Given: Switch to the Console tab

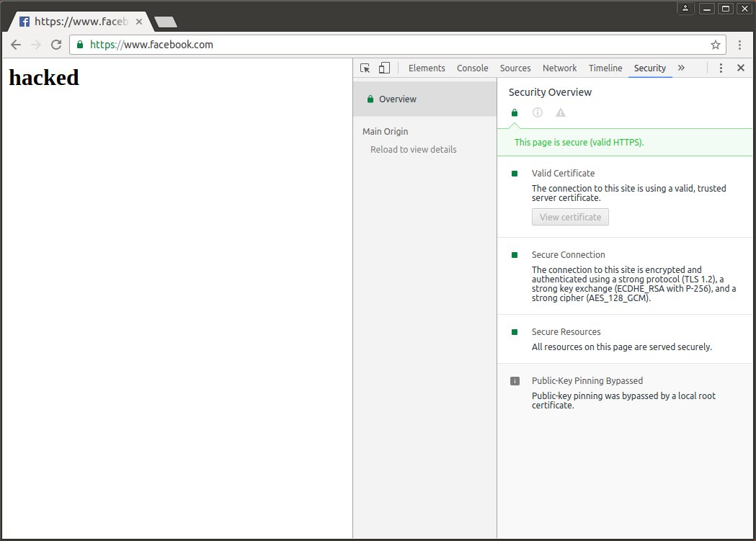Looking at the screenshot, I should [x=473, y=68].
